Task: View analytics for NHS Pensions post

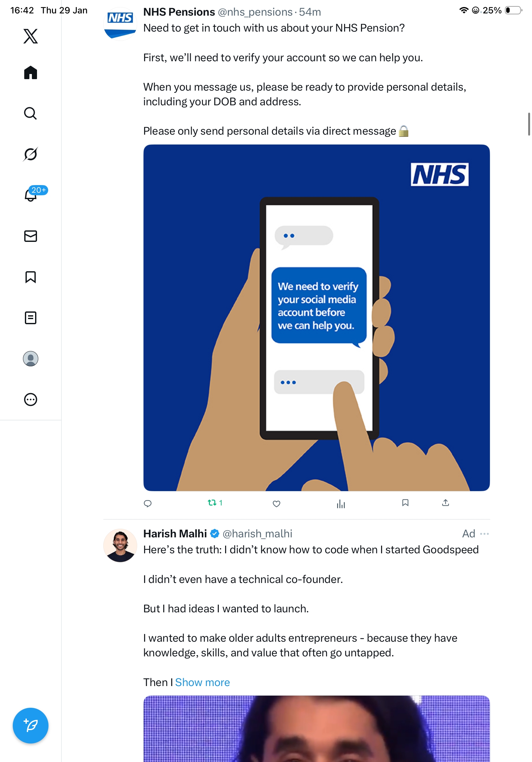Action: 341,504
